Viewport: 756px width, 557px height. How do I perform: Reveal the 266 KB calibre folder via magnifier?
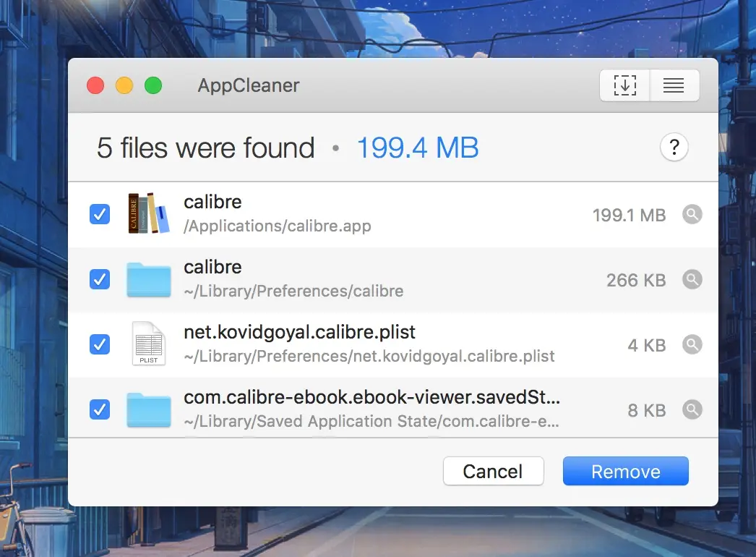pyautogui.click(x=692, y=279)
